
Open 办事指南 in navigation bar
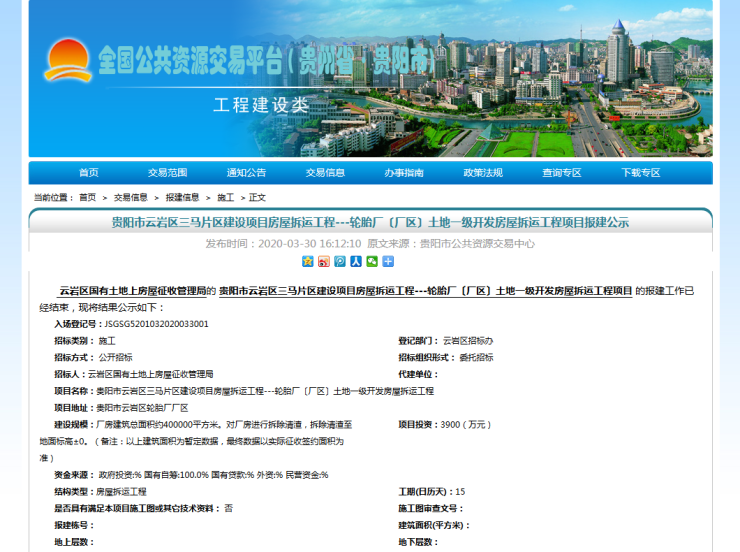[x=404, y=173]
